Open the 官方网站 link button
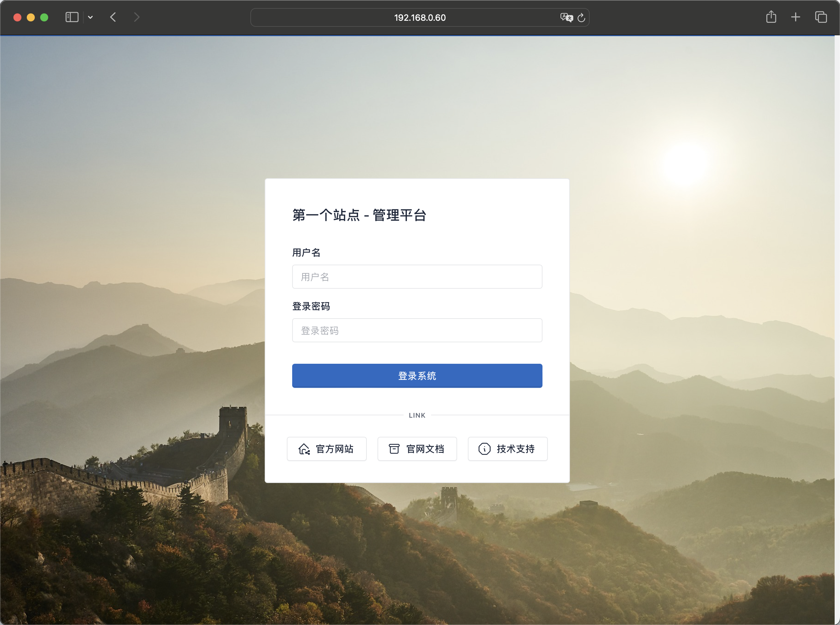The height and width of the screenshot is (625, 840). click(327, 449)
